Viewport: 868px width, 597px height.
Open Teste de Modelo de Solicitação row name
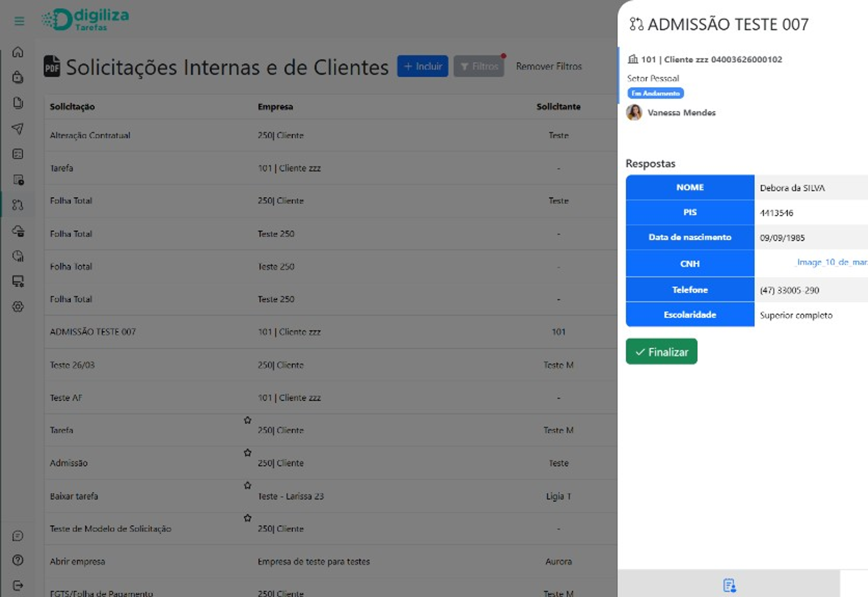click(111, 528)
